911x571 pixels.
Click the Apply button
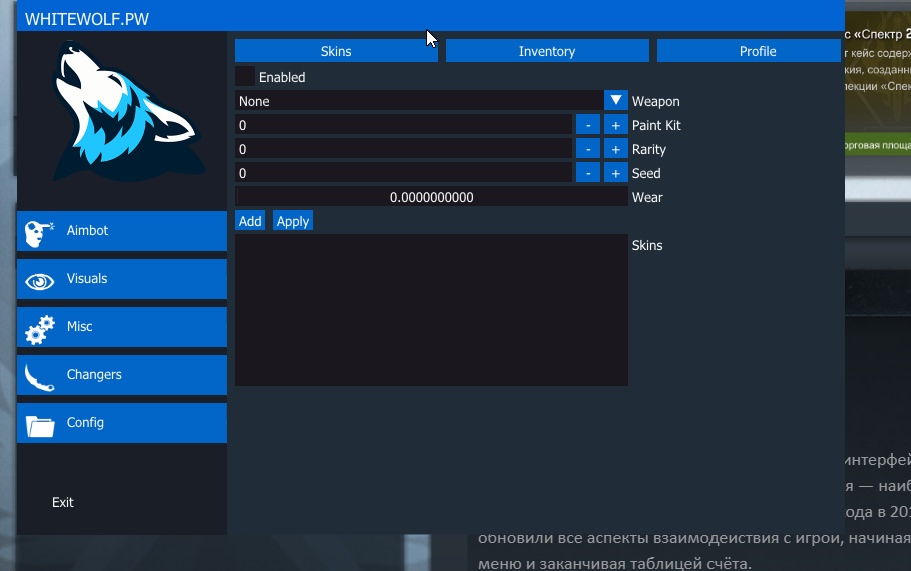[293, 221]
